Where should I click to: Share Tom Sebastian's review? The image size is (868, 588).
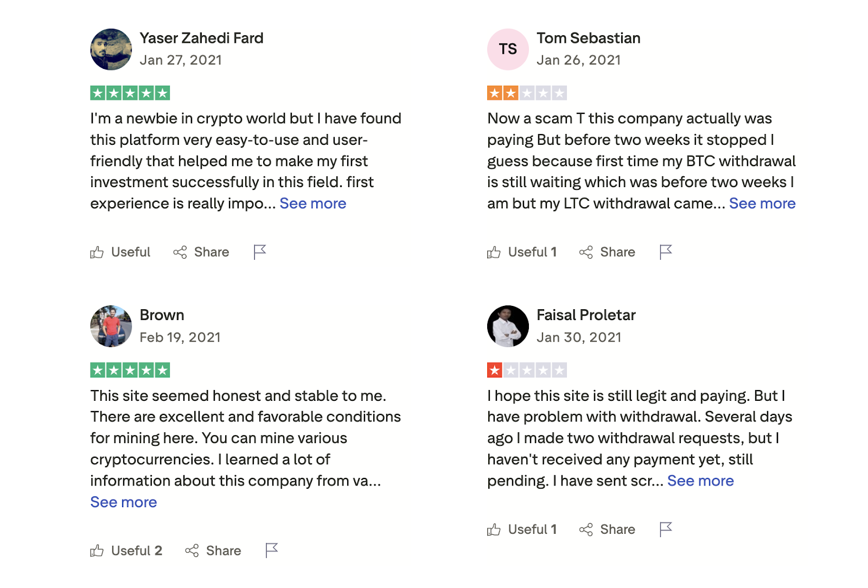pos(607,252)
